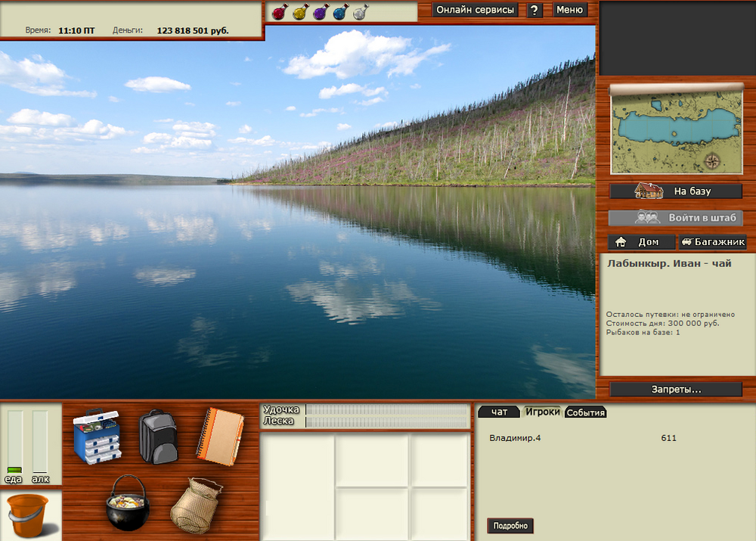Click the Удочка tension bar
The image size is (756, 541).
click(x=386, y=409)
